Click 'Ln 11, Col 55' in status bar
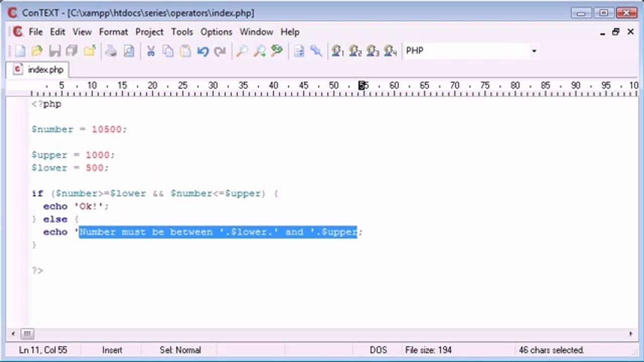 (x=43, y=350)
